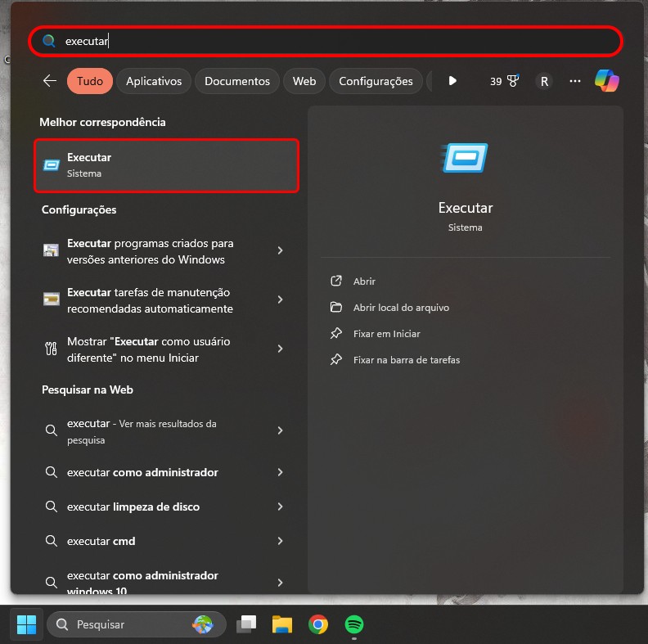This screenshot has width=648, height=644.
Task: Click the search text field containing 'executar'
Action: click(x=327, y=41)
